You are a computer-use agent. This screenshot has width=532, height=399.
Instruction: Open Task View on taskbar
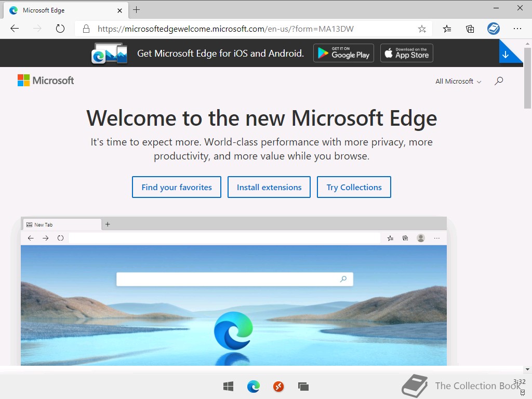tap(303, 386)
